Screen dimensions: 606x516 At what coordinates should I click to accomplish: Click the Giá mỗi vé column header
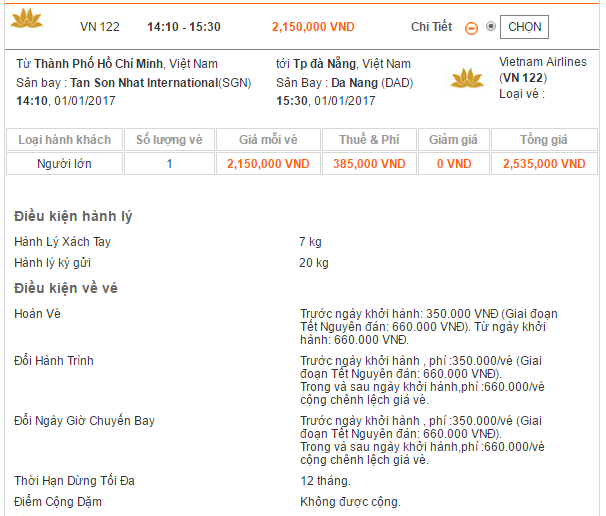click(x=268, y=140)
